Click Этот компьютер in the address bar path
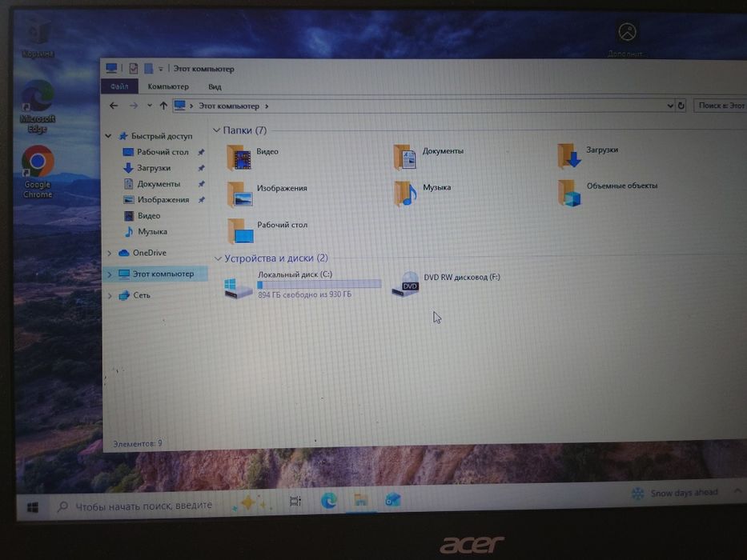This screenshot has height=560, width=747. pyautogui.click(x=229, y=106)
